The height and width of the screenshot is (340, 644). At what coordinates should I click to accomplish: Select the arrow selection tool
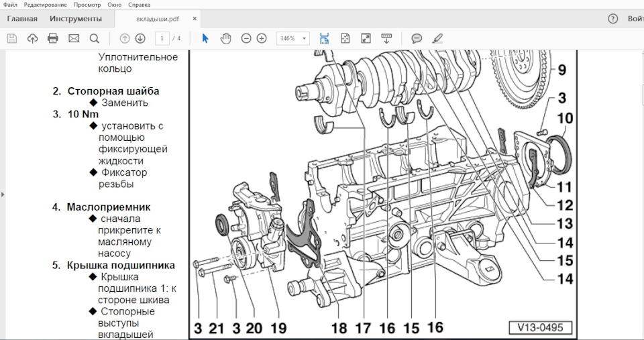coord(205,39)
